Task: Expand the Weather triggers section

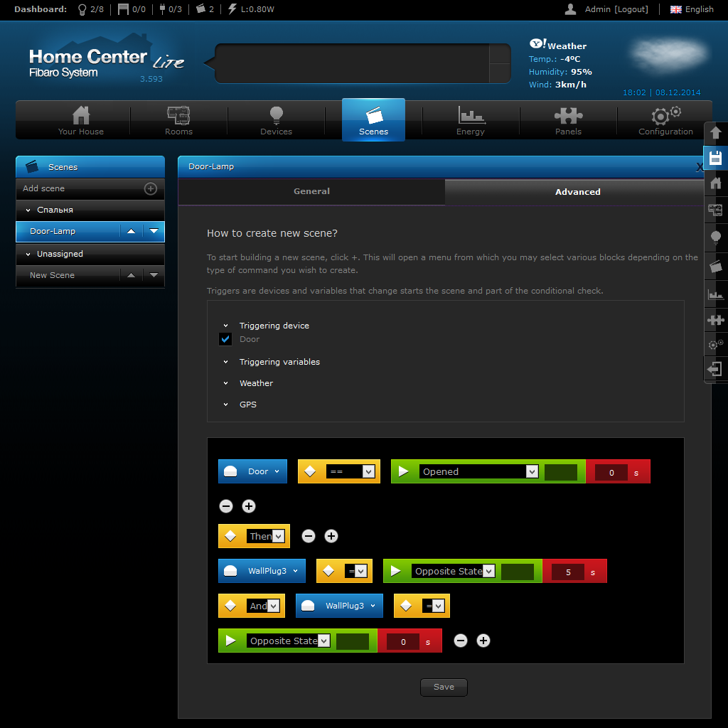Action: [225, 383]
